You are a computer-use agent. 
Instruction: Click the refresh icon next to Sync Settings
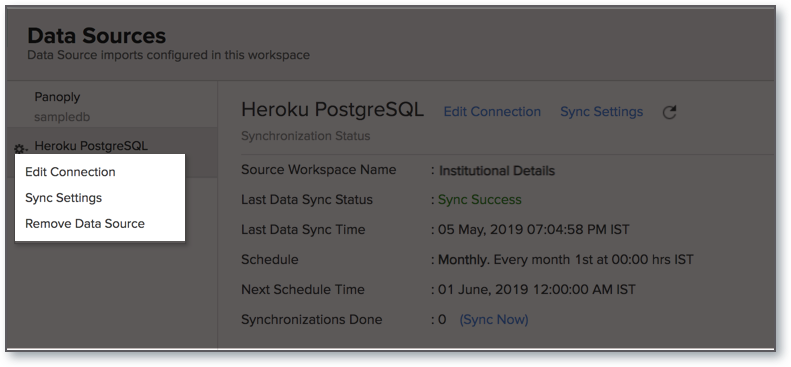click(669, 112)
